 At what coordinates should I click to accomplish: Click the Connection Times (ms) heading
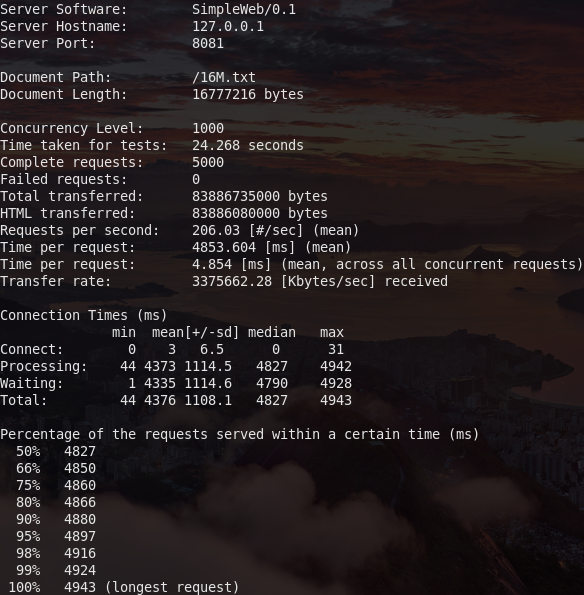click(83, 316)
